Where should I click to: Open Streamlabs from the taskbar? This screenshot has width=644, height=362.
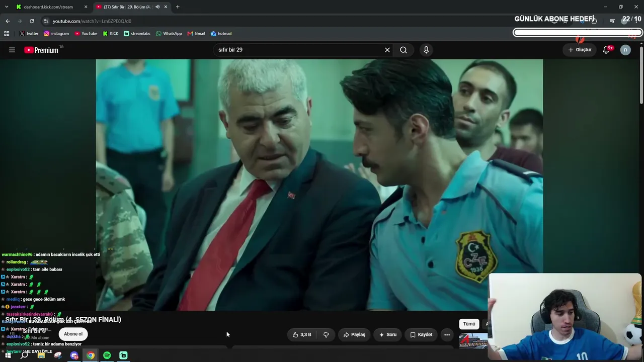[x=124, y=355]
